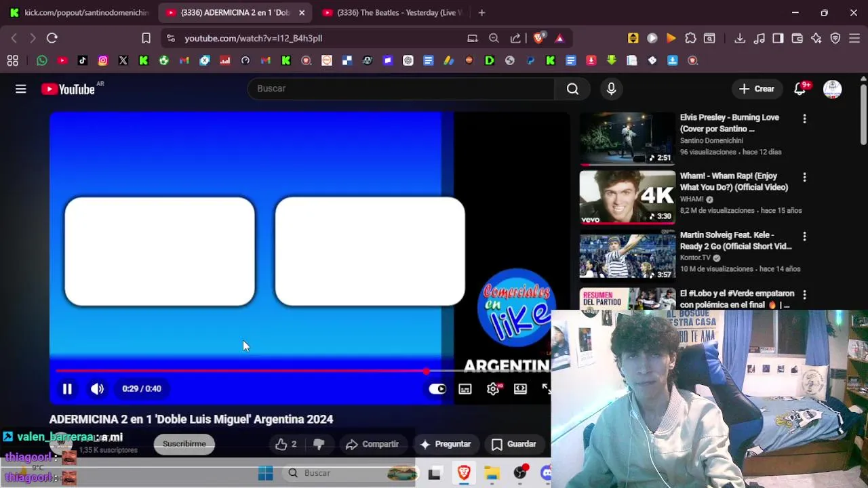Screen dimensions: 868x488
Task: Pause the video with the pause button
Action: [67, 388]
